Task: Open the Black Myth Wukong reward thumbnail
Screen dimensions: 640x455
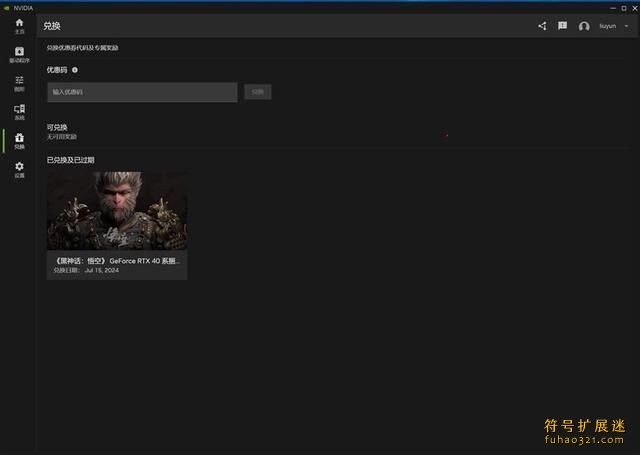Action: pos(117,211)
